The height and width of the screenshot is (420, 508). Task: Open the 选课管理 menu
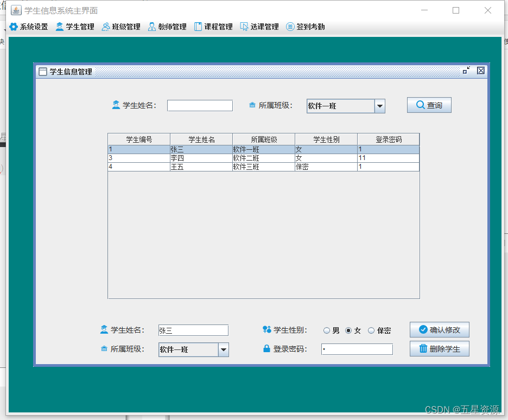(x=259, y=27)
